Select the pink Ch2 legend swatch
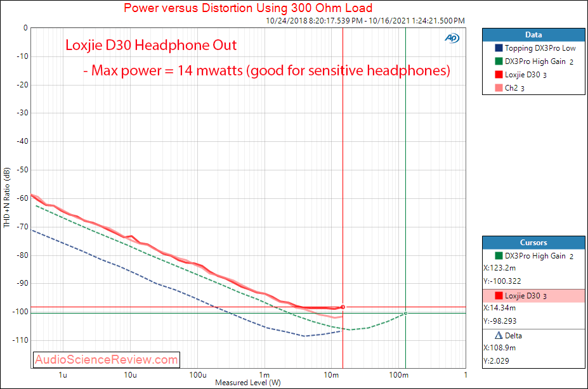Viewport: 588px width, 389px height. tap(499, 88)
